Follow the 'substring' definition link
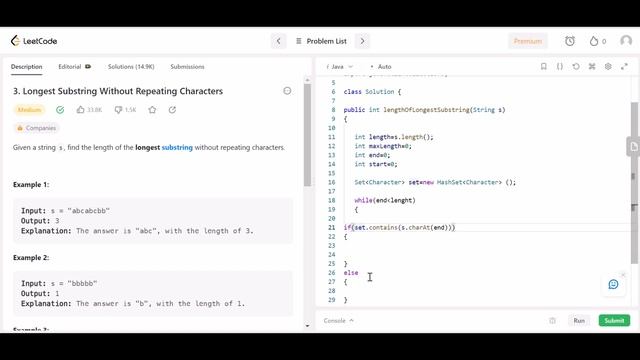 (x=177, y=147)
